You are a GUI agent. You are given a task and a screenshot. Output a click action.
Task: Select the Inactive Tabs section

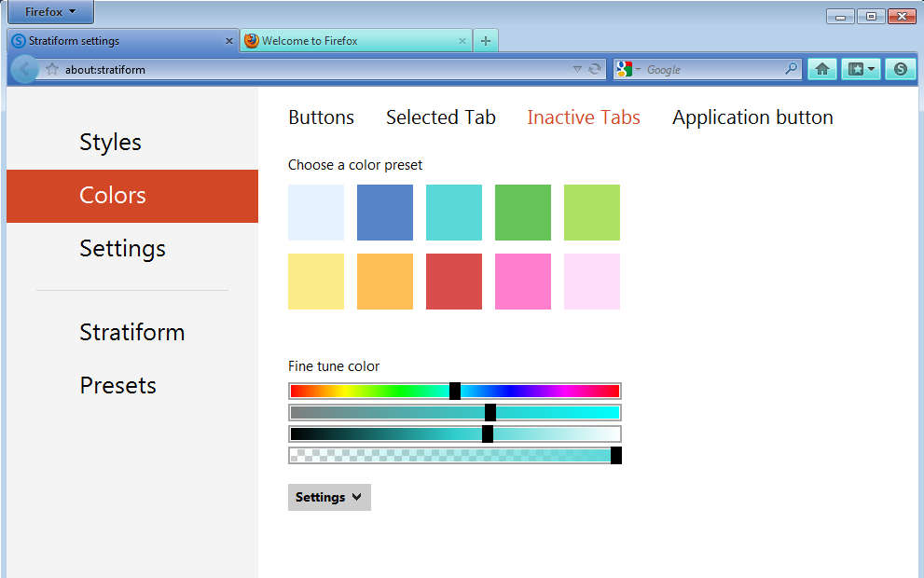point(583,117)
